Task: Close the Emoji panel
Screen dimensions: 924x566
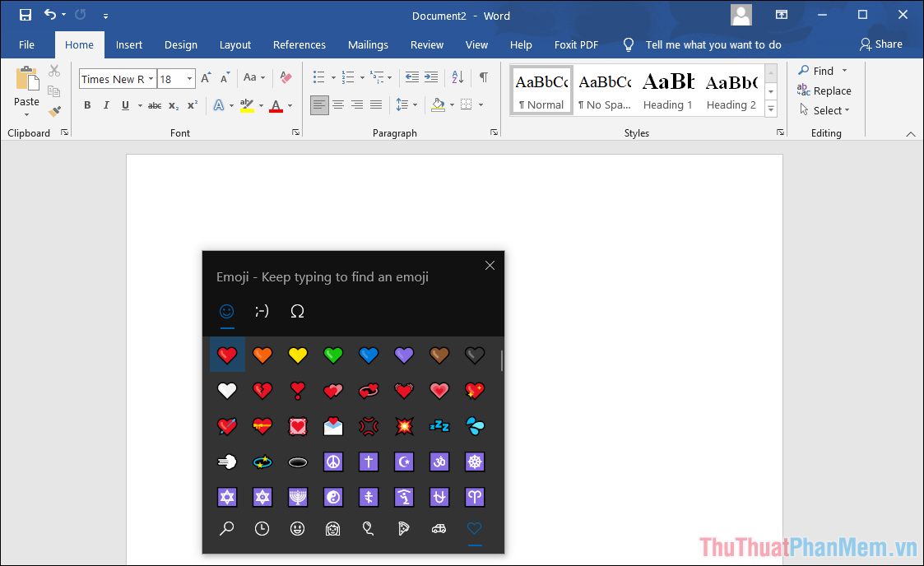Action: [x=490, y=266]
